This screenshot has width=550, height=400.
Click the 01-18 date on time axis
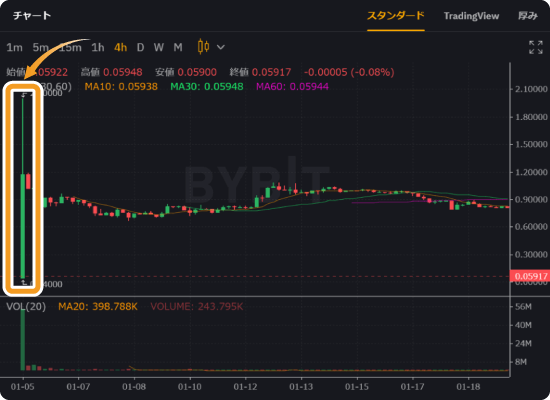coord(468,387)
